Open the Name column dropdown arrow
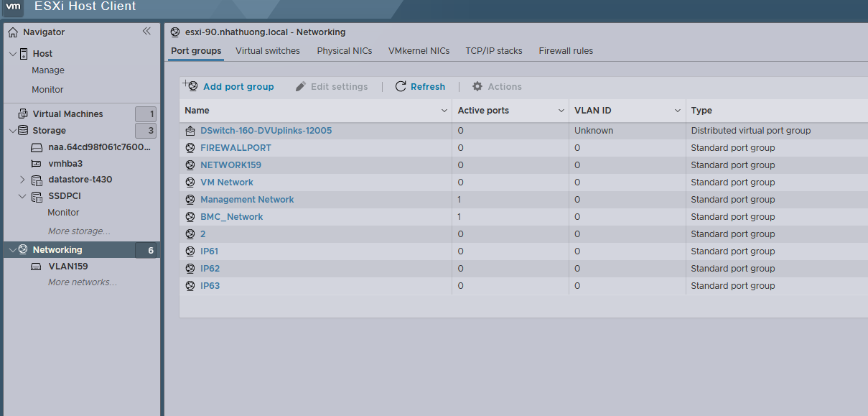This screenshot has height=416, width=868. coord(444,111)
